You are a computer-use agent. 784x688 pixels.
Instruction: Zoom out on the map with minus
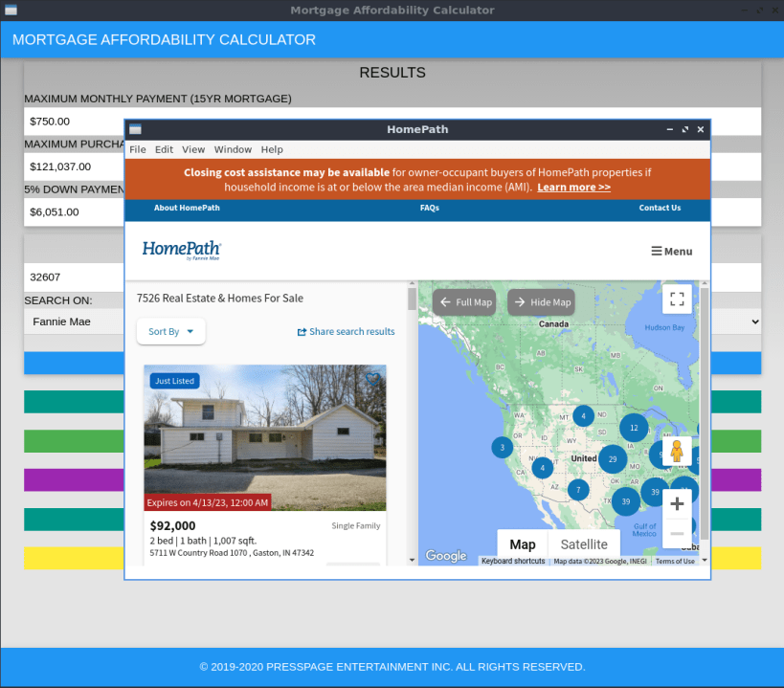(x=677, y=534)
